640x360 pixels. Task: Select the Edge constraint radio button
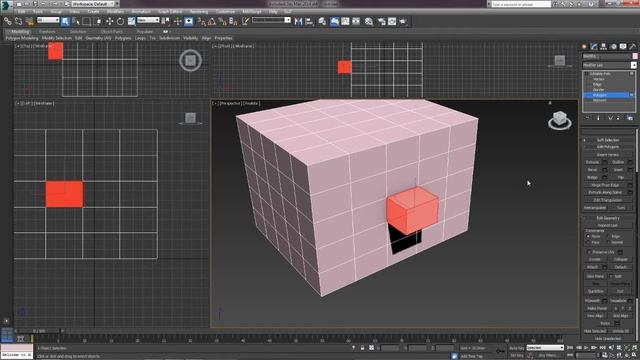609,236
